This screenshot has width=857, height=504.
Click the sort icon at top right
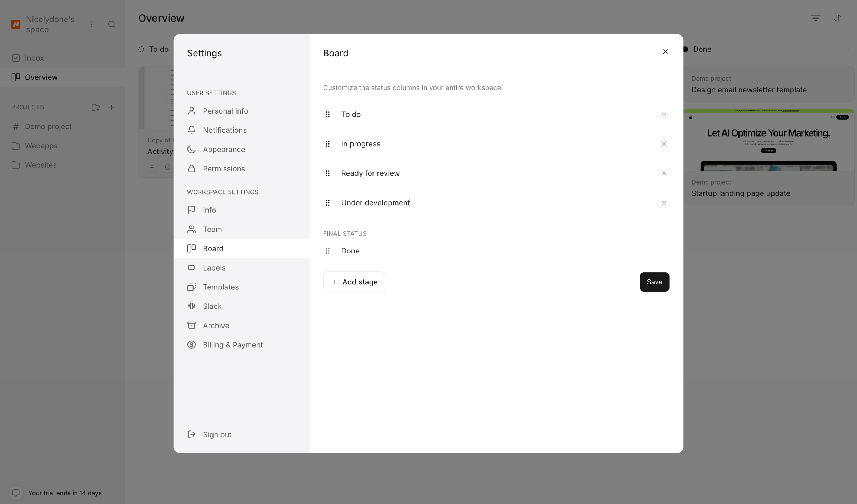click(x=837, y=18)
